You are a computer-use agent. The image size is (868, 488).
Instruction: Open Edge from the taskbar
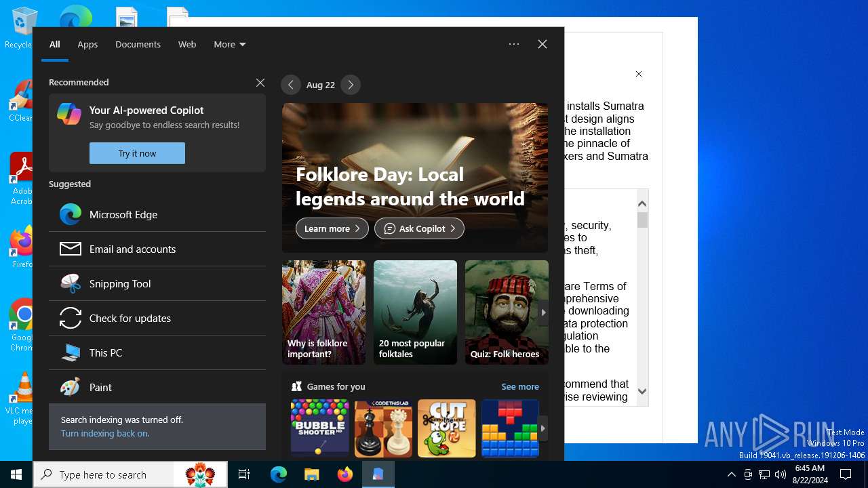[279, 474]
